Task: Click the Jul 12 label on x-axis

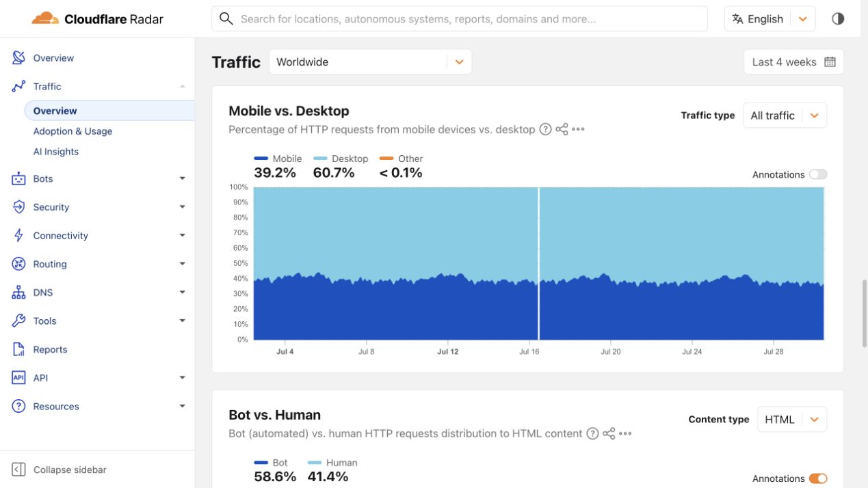Action: click(447, 352)
